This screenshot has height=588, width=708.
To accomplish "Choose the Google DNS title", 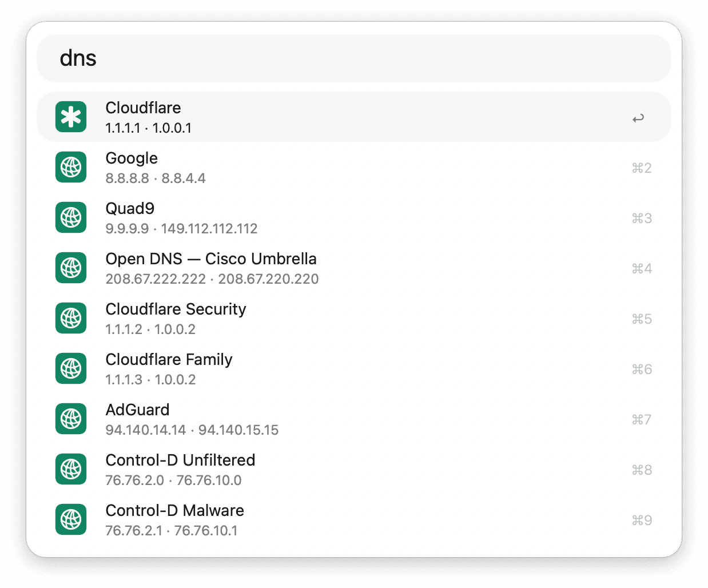I will tap(132, 158).
